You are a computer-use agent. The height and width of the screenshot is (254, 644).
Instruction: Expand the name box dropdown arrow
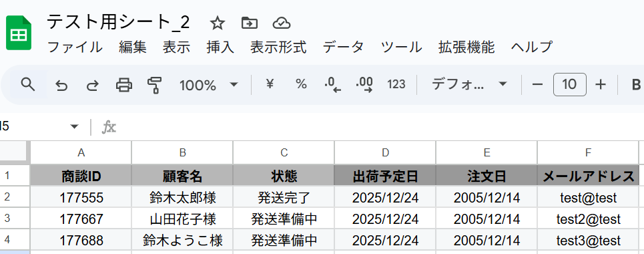(x=74, y=126)
